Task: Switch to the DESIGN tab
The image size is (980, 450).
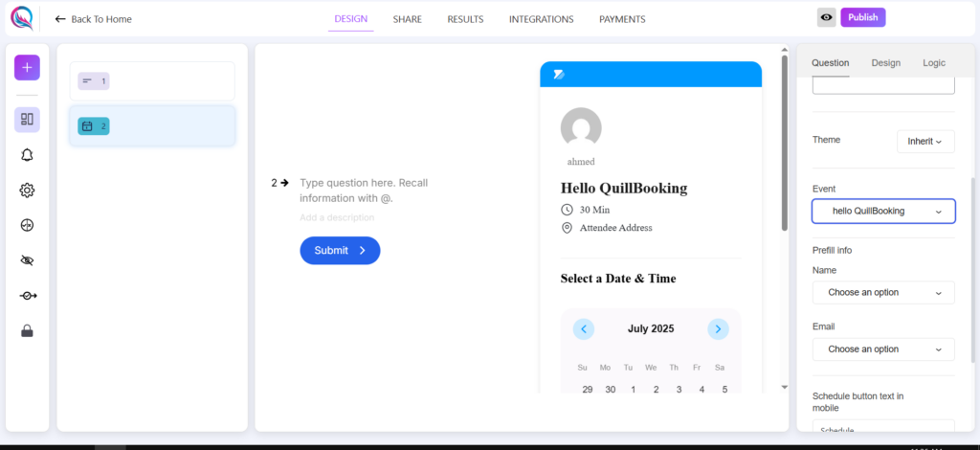Action: click(350, 19)
